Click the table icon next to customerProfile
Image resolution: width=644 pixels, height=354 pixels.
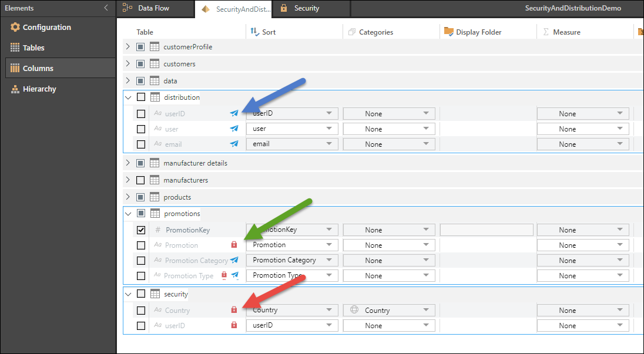click(x=155, y=47)
